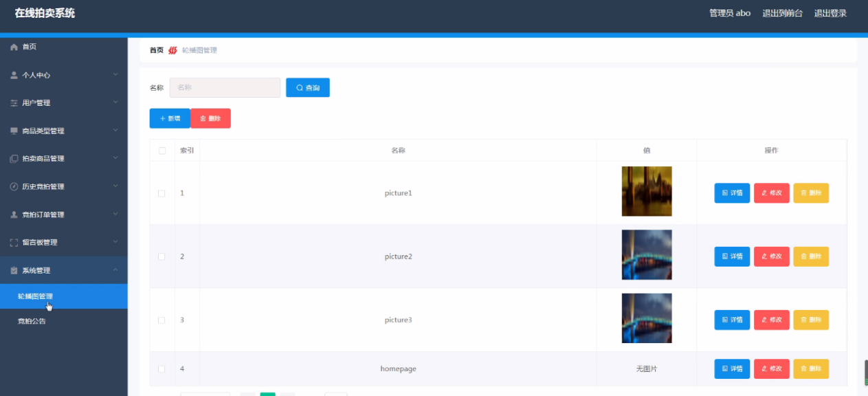Screen dimensions: 868x396
Task: Click the clipboard icon next to 系统管理
Action: pos(14,270)
